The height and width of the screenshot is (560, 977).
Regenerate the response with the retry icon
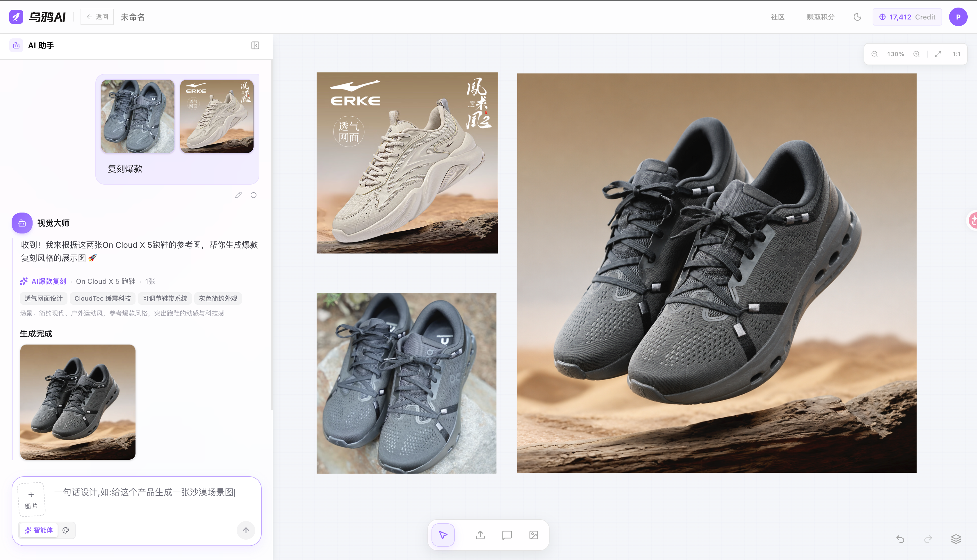pos(254,195)
